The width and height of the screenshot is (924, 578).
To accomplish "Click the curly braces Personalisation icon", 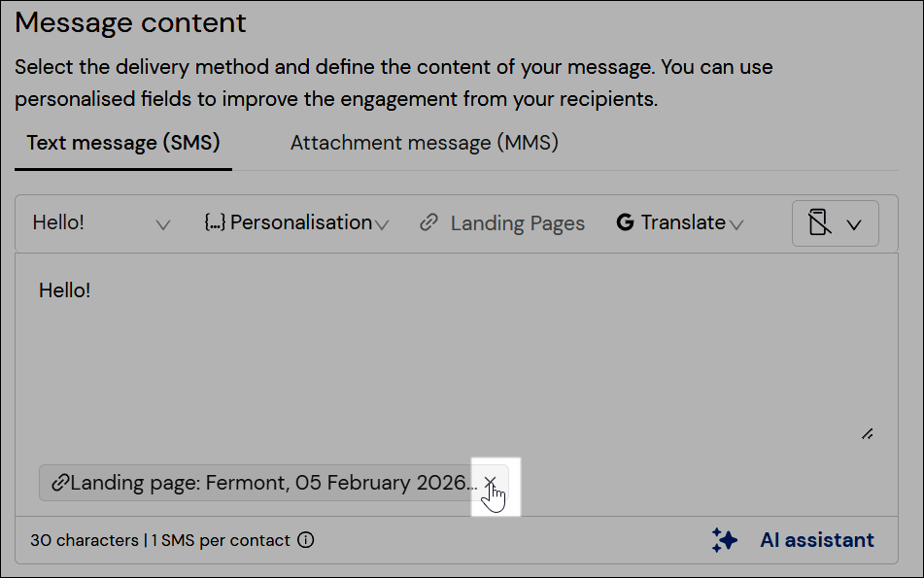I will coord(215,222).
